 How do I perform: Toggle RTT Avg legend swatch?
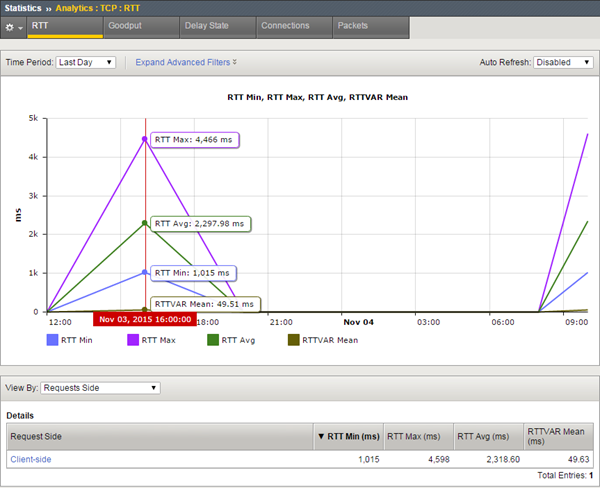click(212, 340)
